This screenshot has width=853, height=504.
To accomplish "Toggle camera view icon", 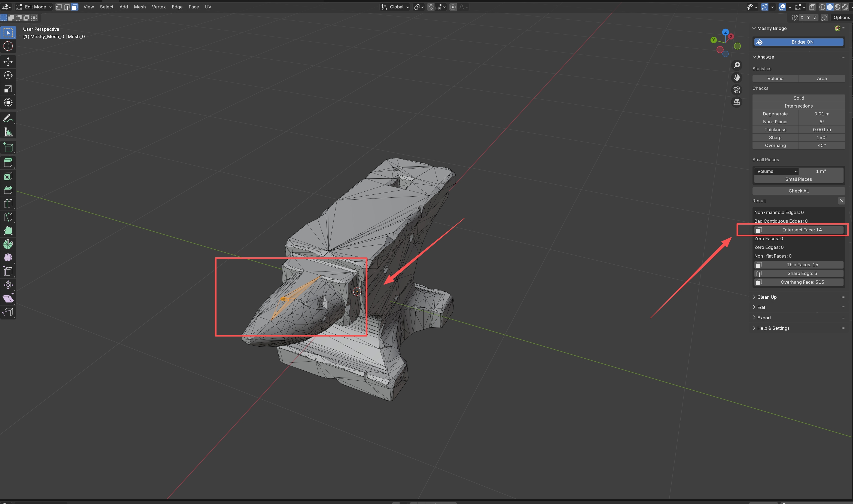I will [x=737, y=90].
